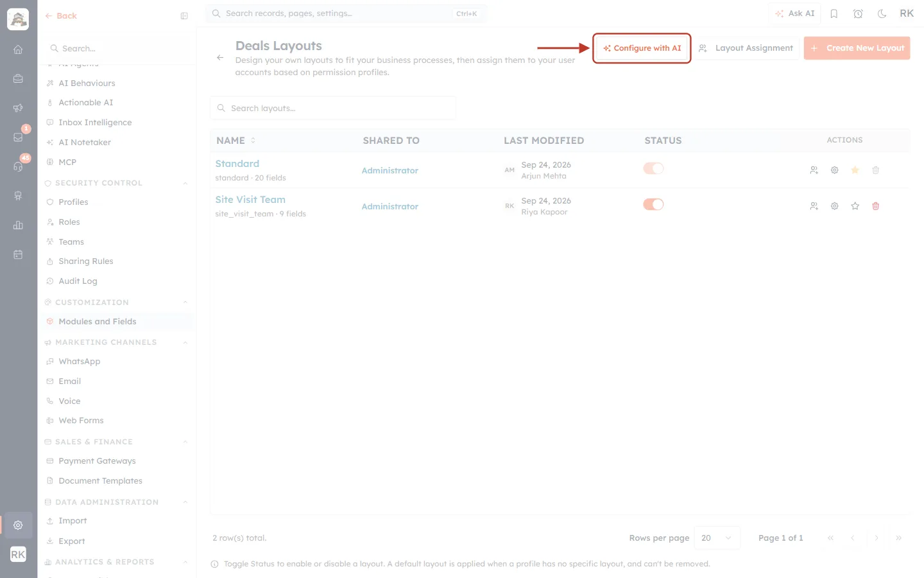Open Modules and Fields settings item
Image resolution: width=924 pixels, height=578 pixels.
click(x=117, y=322)
